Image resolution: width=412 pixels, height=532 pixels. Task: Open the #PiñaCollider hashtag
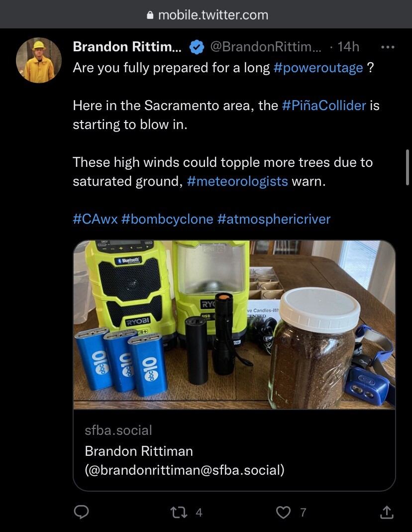[323, 106]
